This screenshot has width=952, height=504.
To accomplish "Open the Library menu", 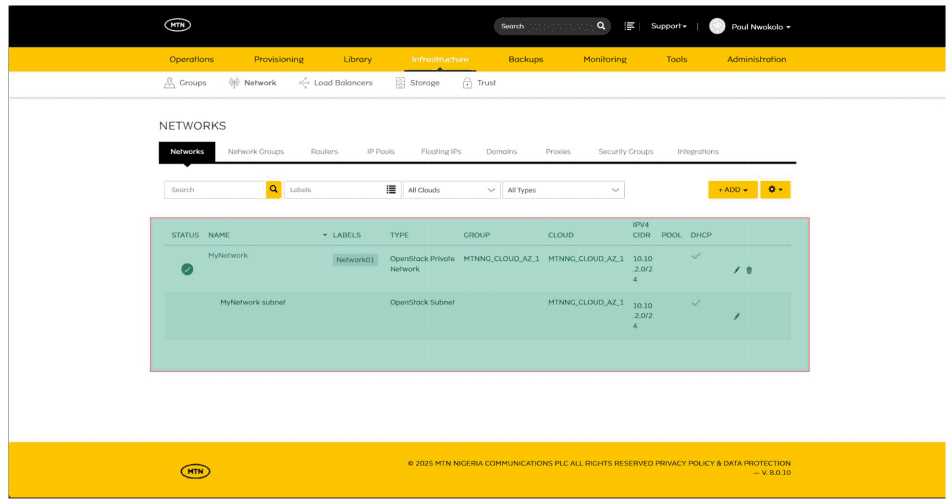I will pyautogui.click(x=358, y=60).
